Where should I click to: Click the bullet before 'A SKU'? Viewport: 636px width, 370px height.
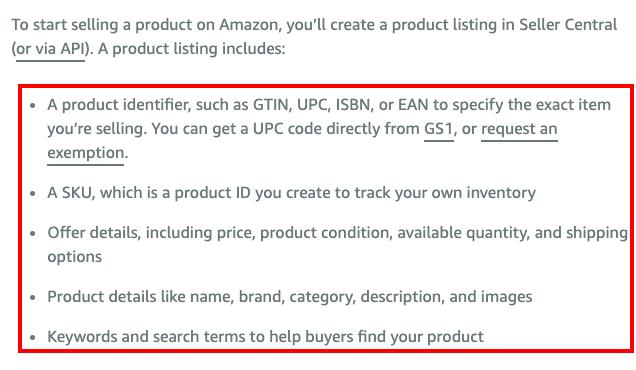[33, 193]
